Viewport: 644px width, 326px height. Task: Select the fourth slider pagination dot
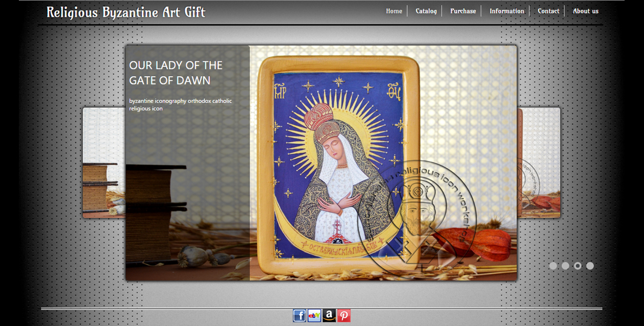[x=590, y=266]
